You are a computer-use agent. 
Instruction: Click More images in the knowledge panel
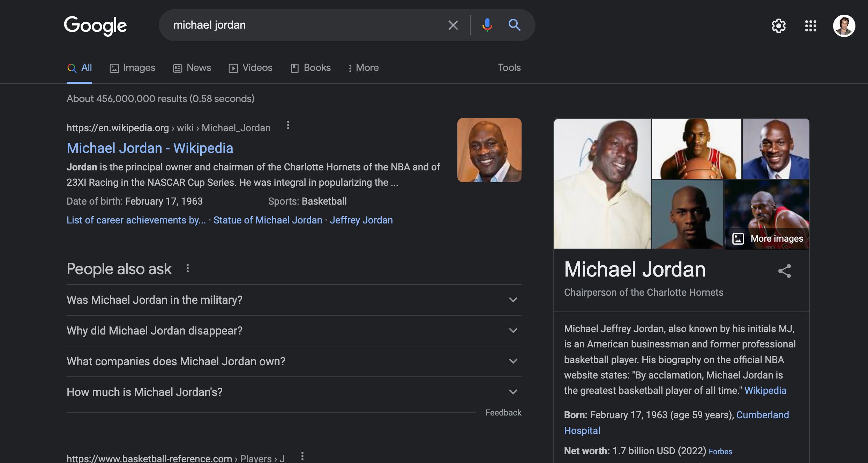(767, 238)
